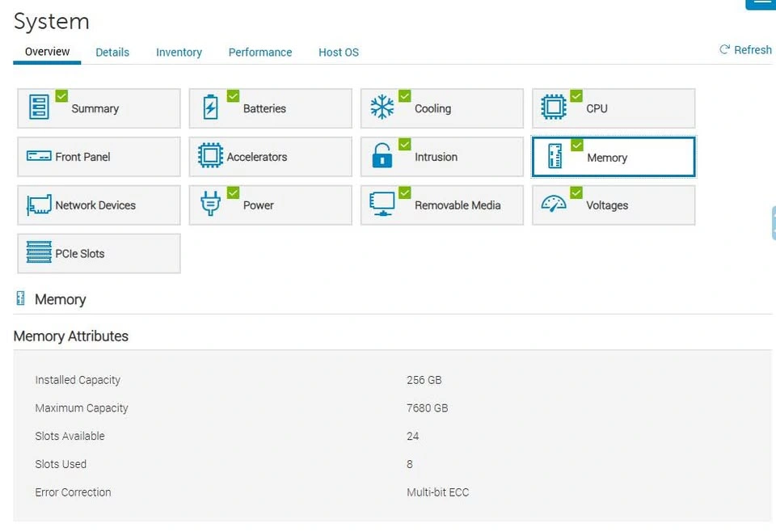Screen dimensions: 776x532
Task: Open the Inventory tab
Action: 179,53
